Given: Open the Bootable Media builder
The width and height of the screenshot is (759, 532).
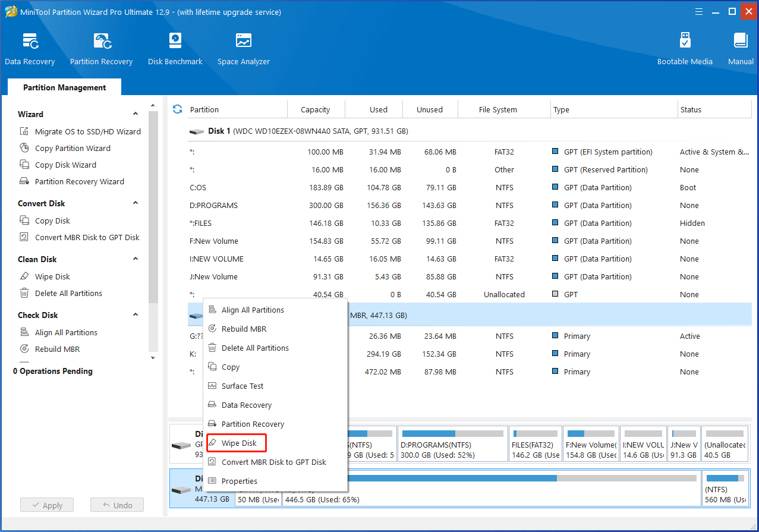Looking at the screenshot, I should pyautogui.click(x=685, y=49).
